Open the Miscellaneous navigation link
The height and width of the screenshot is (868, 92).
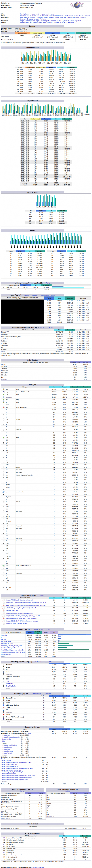(x=25, y=23)
